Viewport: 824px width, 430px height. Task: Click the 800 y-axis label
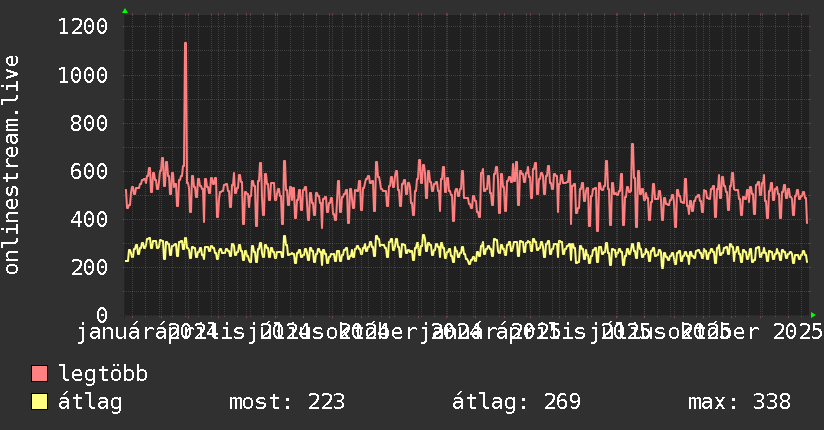click(x=89, y=124)
